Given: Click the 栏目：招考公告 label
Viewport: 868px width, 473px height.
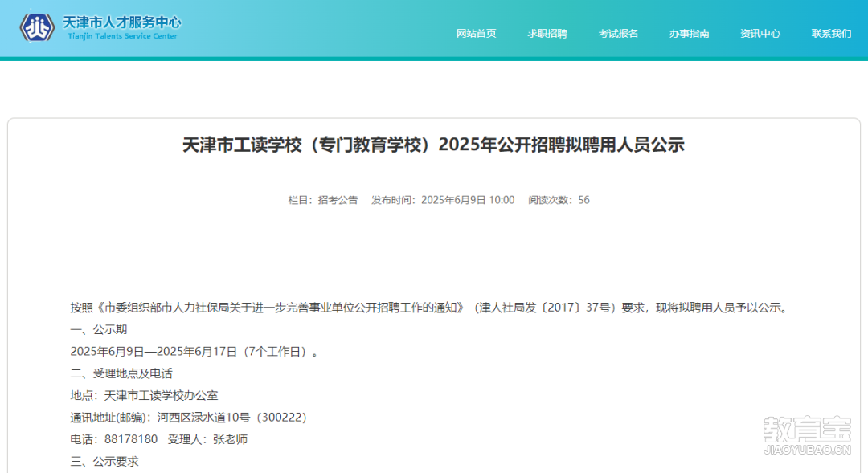Looking at the screenshot, I should (x=323, y=200).
